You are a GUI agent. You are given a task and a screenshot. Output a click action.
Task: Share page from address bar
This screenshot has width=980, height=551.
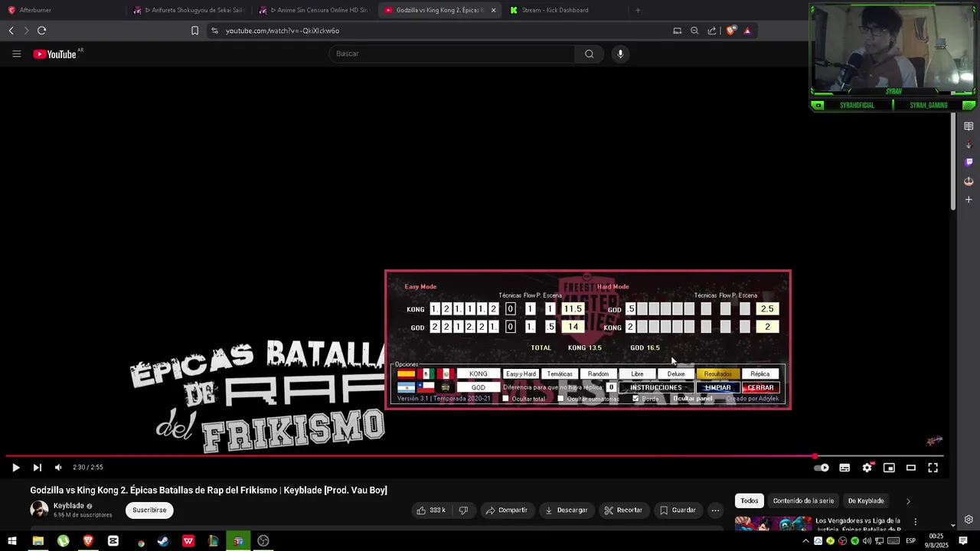712,31
